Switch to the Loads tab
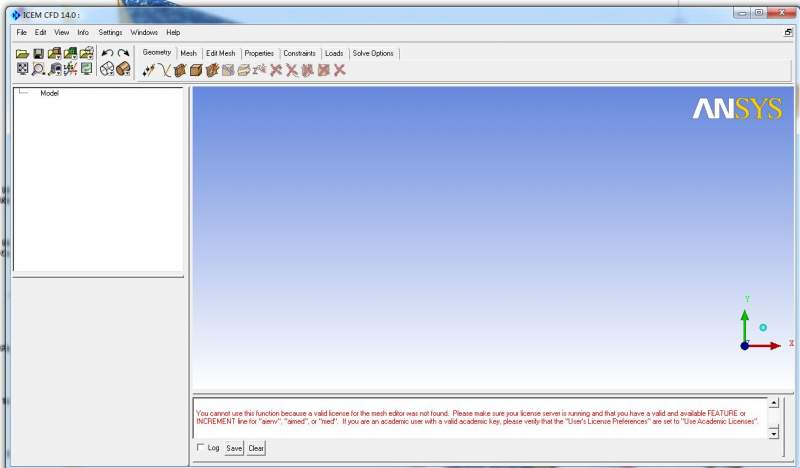Screen dimensions: 800x468 334,53
